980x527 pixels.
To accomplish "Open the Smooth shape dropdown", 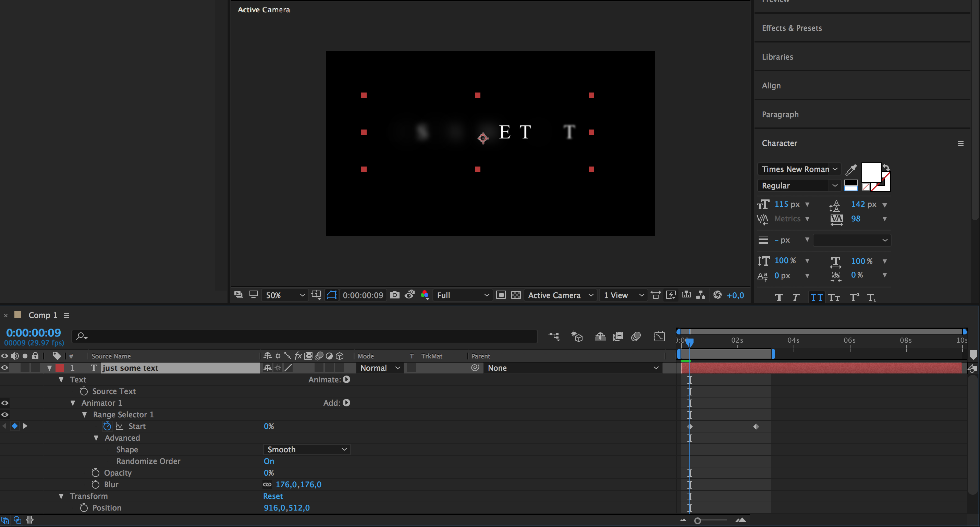I will (307, 449).
